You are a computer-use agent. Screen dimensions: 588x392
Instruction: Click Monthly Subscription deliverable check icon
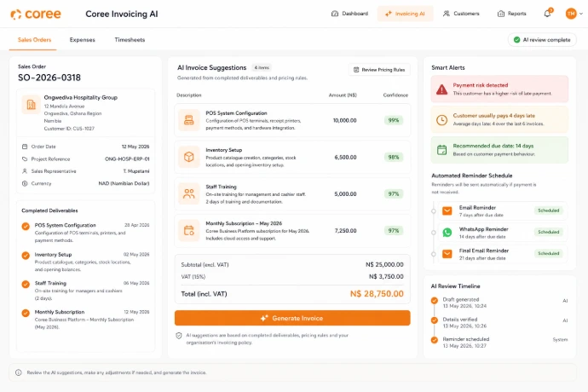coord(26,313)
